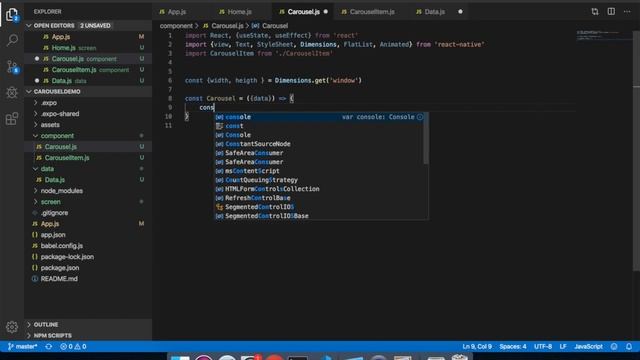The height and width of the screenshot is (360, 640).
Task: Open the Search view in activity bar
Action: point(12,40)
